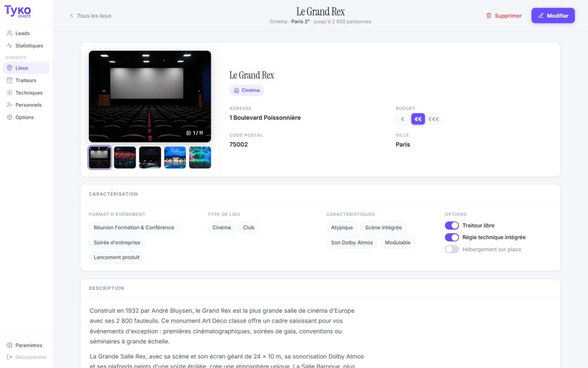The image size is (588, 368).
Task: Go to Traiteurs in the sidebar
Action: point(26,80)
